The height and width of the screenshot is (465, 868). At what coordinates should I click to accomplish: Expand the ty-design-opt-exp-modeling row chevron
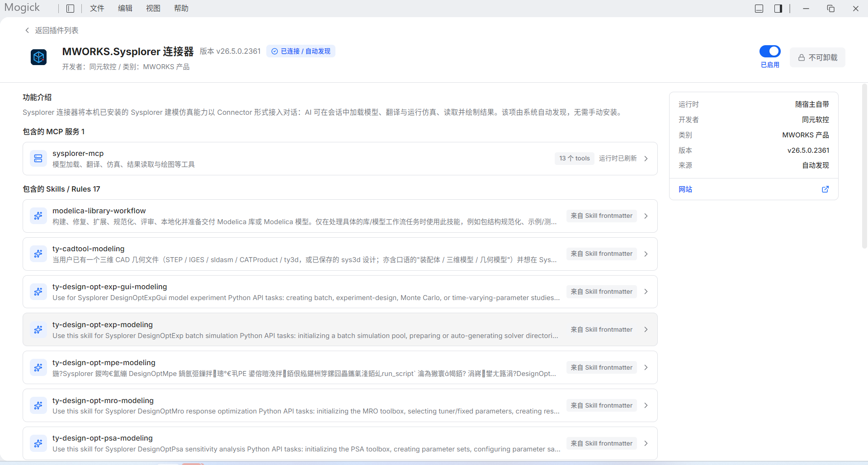click(646, 330)
